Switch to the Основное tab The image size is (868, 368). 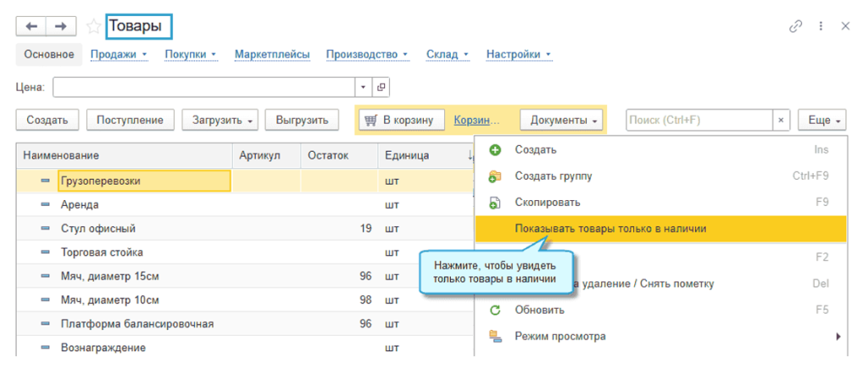click(x=49, y=54)
